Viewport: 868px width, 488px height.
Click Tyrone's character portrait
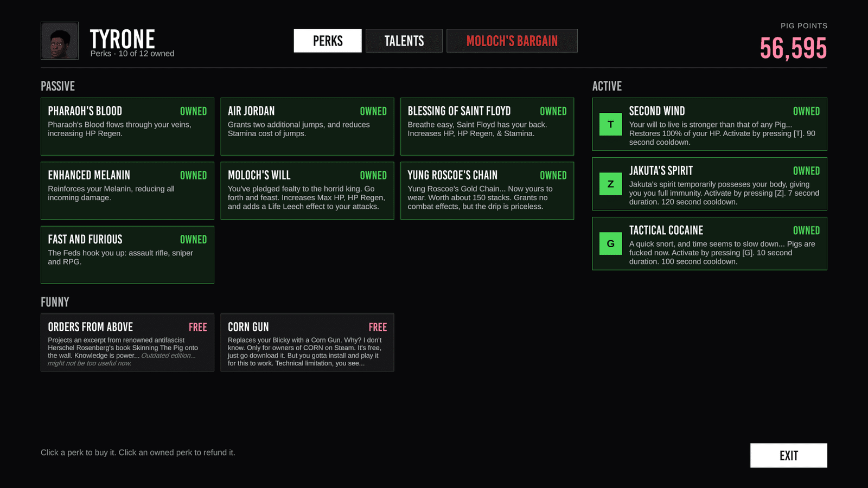pyautogui.click(x=60, y=41)
